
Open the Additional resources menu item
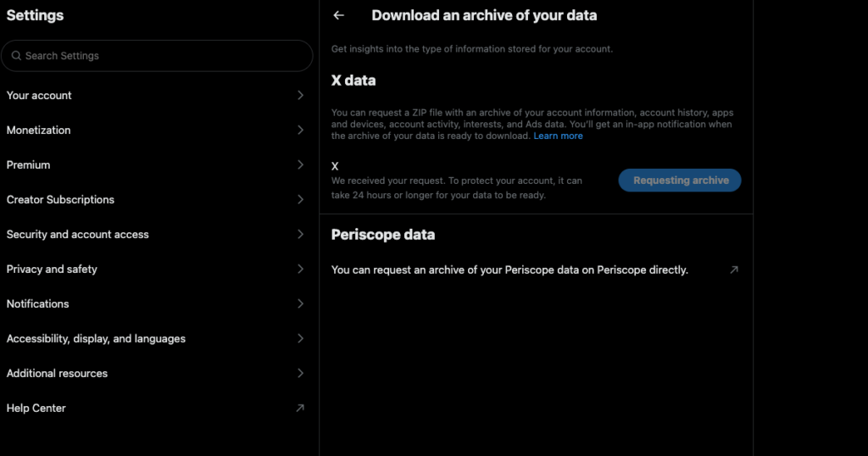[x=58, y=374]
